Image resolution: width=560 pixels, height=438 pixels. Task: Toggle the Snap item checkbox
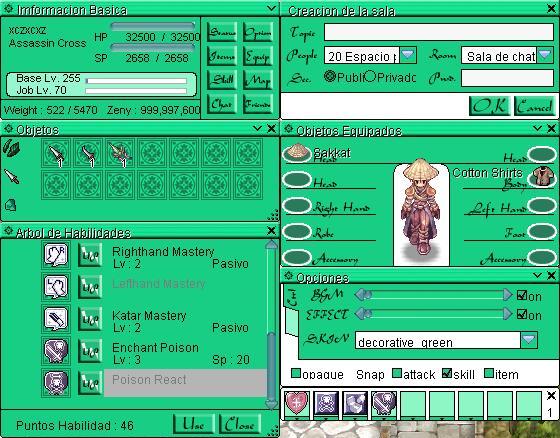489,373
